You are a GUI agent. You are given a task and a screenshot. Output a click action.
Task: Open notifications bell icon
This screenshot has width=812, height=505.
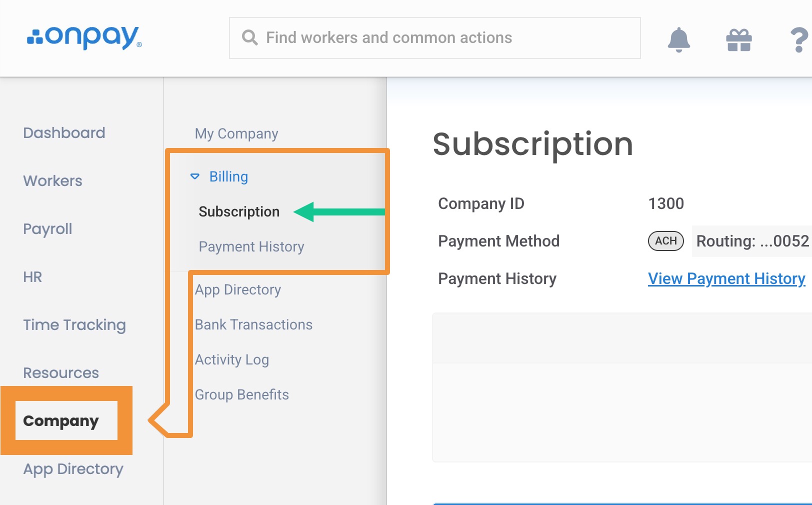(x=678, y=39)
